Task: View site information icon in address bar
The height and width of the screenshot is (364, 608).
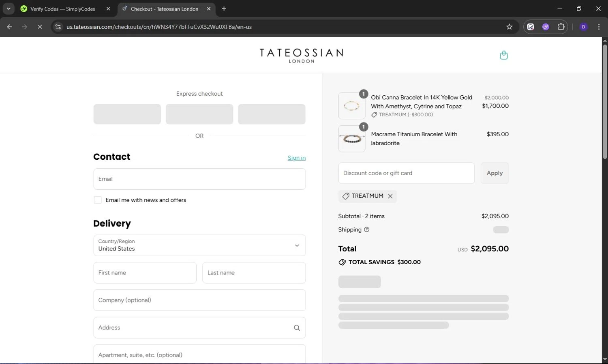Action: click(x=58, y=27)
